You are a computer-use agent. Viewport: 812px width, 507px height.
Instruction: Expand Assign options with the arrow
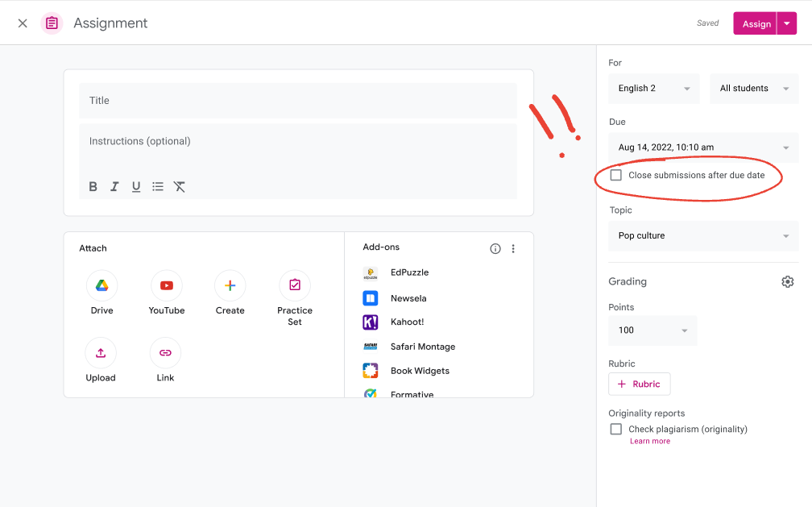tap(786, 23)
